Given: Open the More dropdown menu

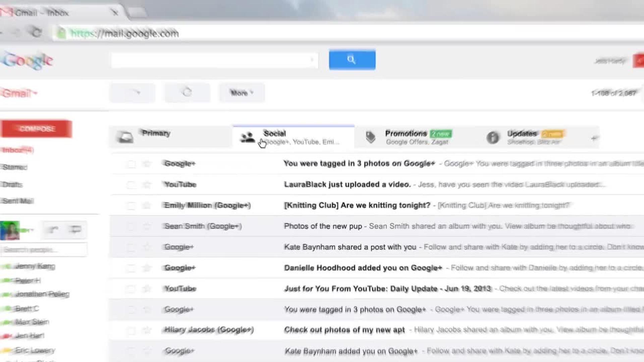Looking at the screenshot, I should [x=241, y=93].
